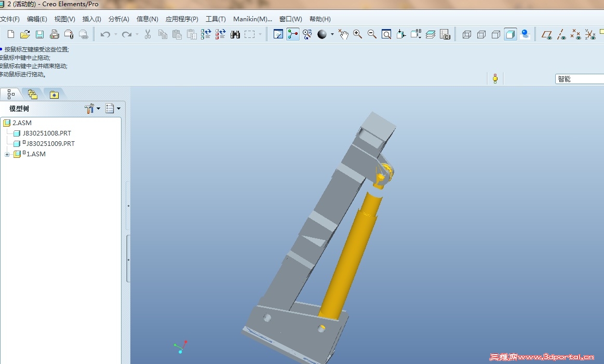Image resolution: width=604 pixels, height=364 pixels.
Task: Click the Reorient view icon
Action: click(401, 34)
